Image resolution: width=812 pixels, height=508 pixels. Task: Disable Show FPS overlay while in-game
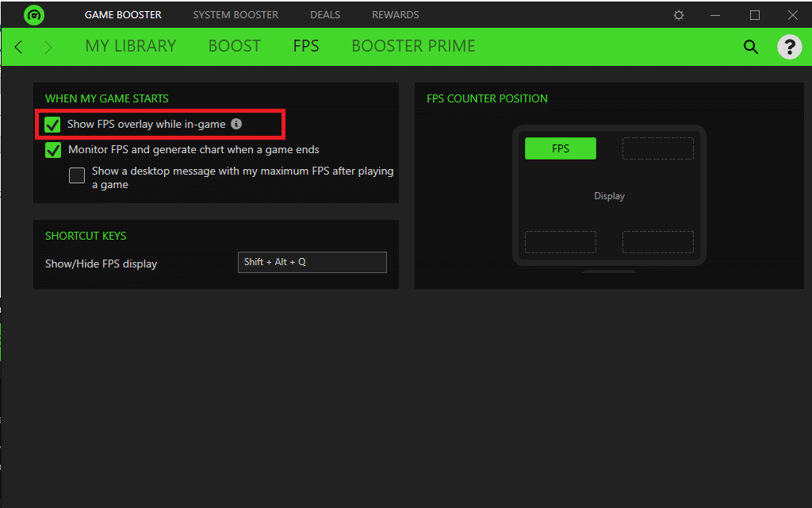click(53, 125)
